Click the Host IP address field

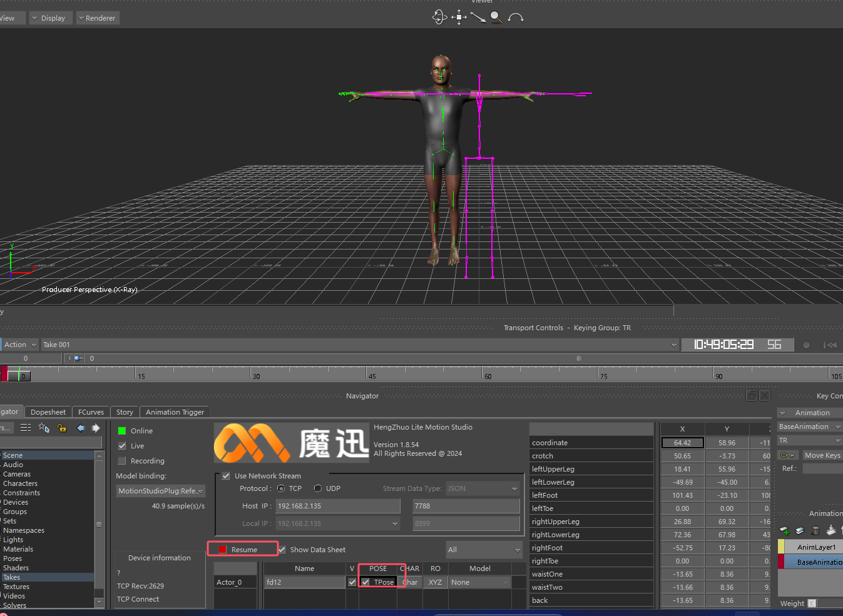[338, 506]
